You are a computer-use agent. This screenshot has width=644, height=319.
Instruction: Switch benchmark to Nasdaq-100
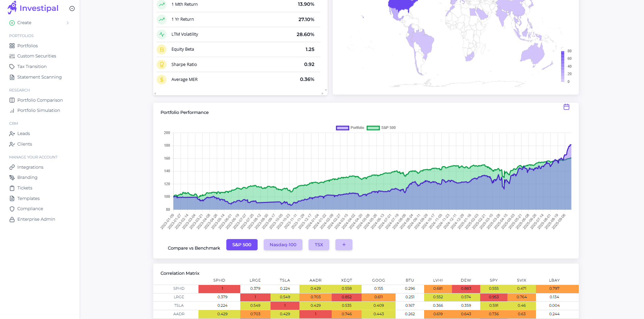coord(283,245)
